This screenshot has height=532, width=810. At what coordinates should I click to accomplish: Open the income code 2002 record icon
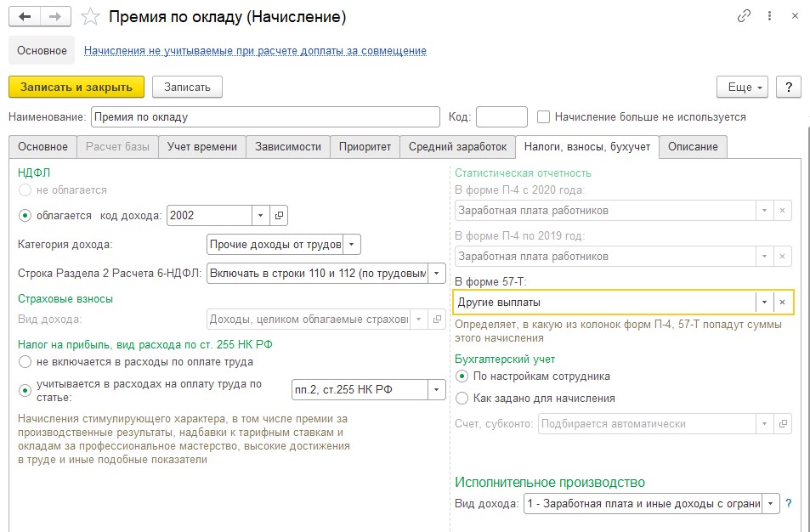(x=279, y=215)
